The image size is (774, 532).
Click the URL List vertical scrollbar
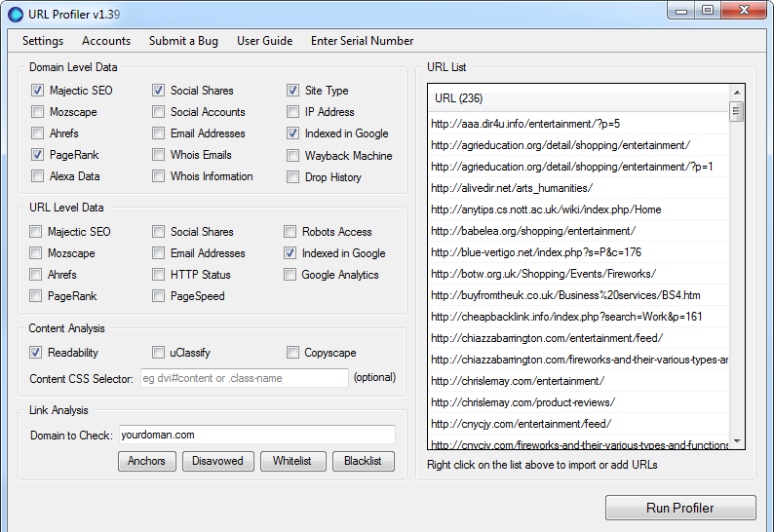pos(736,273)
